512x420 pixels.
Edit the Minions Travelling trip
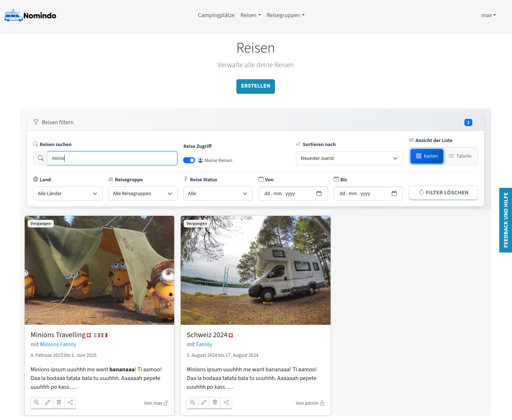[x=48, y=402]
